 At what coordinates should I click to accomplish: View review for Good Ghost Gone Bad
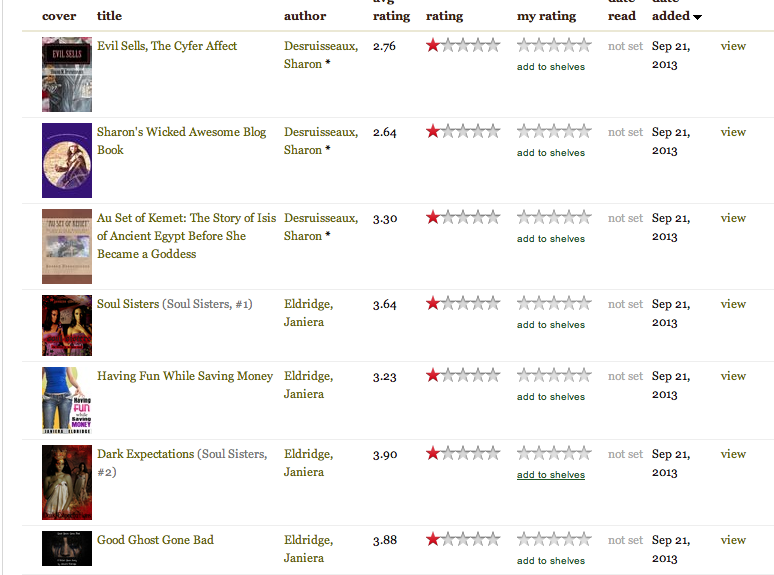733,540
